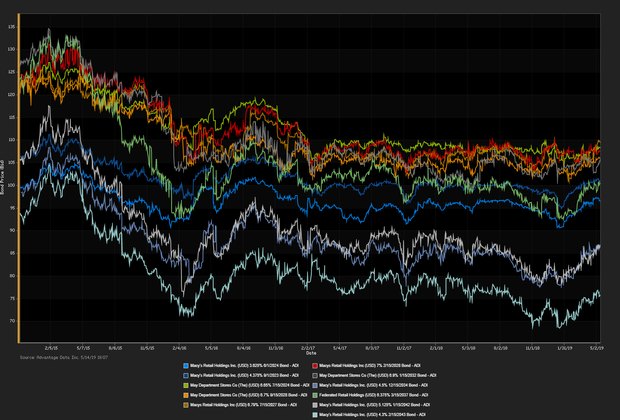Click the 95 price axis label

[x=12, y=208]
